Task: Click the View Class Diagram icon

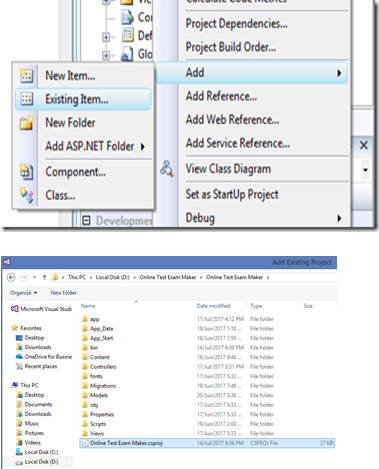Action: point(167,169)
